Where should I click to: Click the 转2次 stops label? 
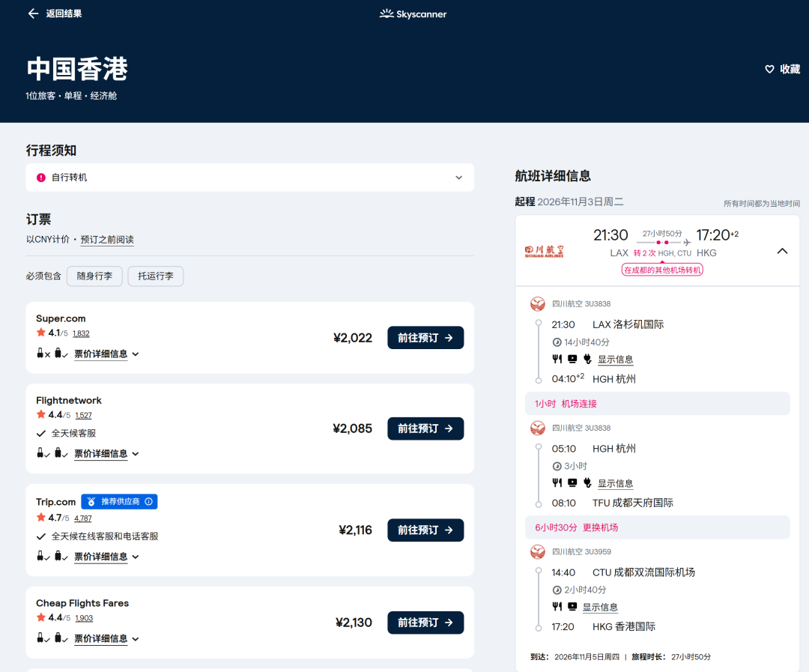click(x=644, y=253)
